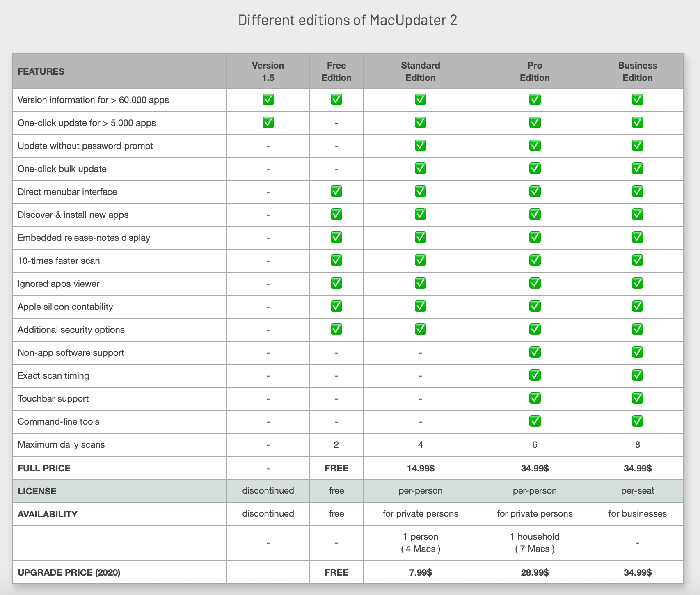Click Version 1.5 checkmark for version information

tap(268, 100)
